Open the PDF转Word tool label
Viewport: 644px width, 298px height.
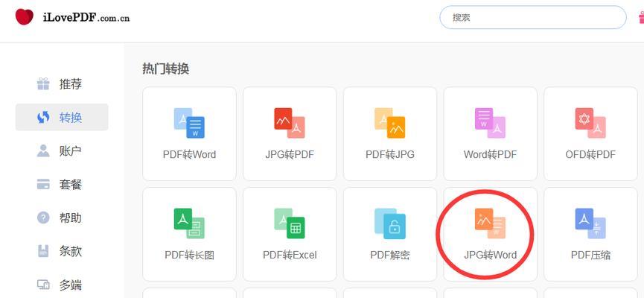[189, 154]
